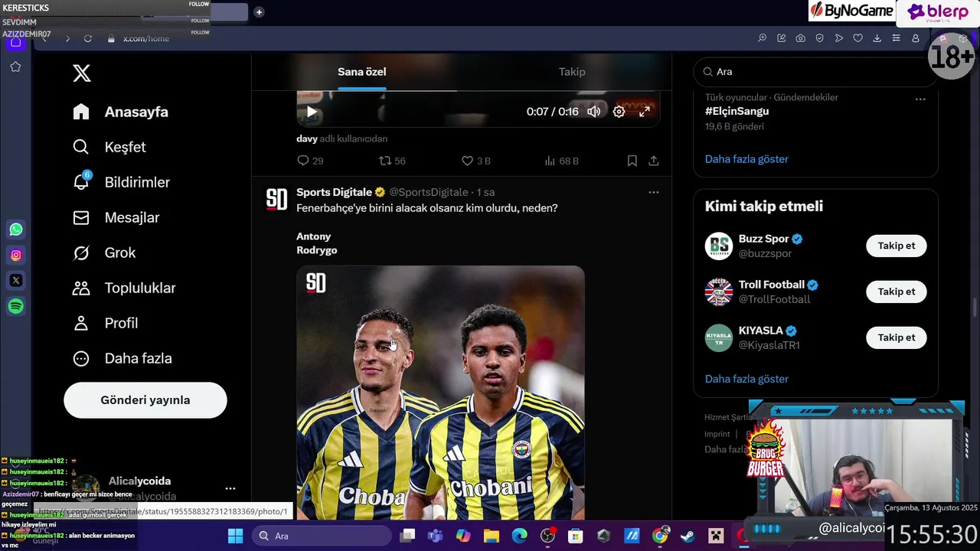The image size is (980, 551).
Task: Open Topluluklar communities page
Action: tap(124, 288)
